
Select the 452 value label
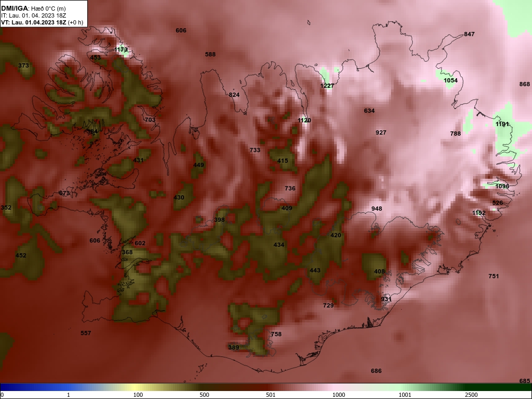(x=21, y=255)
